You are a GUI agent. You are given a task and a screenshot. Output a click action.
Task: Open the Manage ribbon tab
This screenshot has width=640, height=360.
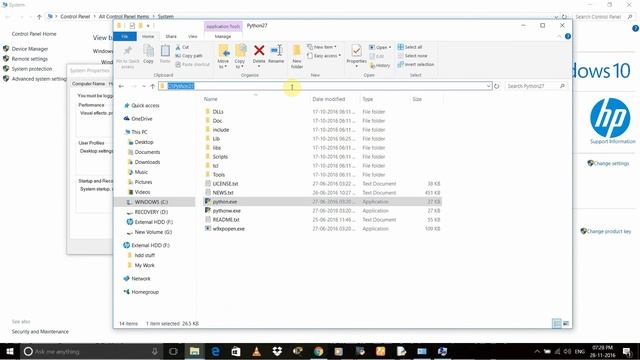(x=223, y=36)
